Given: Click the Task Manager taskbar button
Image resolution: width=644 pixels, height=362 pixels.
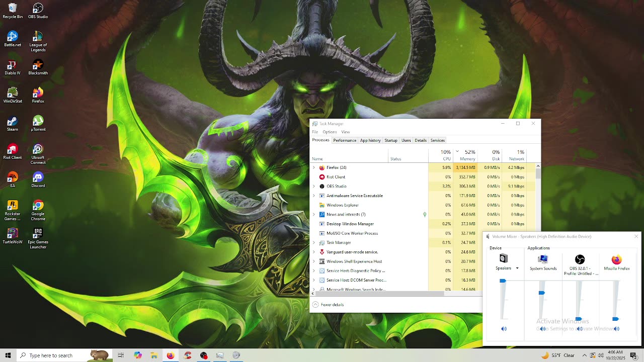Looking at the screenshot, I should (220, 355).
